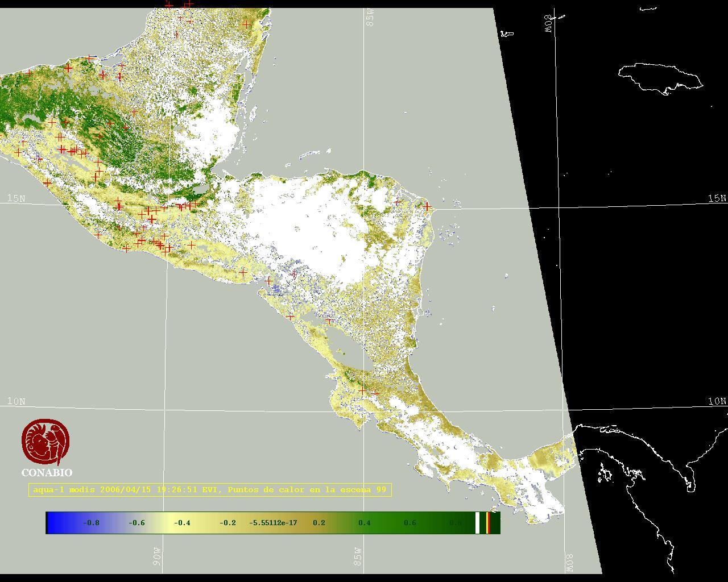Click the -0.8 label on the color scale
This screenshot has height=582, width=728.
click(91, 523)
